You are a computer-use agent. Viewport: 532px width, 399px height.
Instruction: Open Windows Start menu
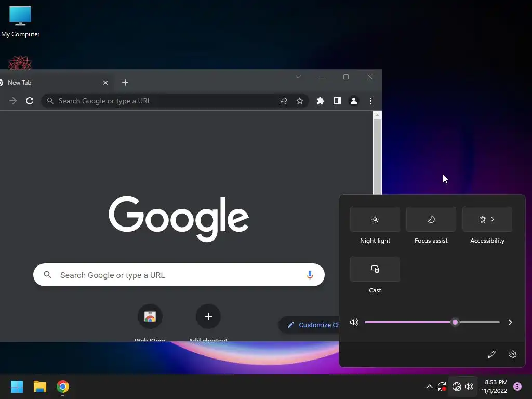[17, 387]
